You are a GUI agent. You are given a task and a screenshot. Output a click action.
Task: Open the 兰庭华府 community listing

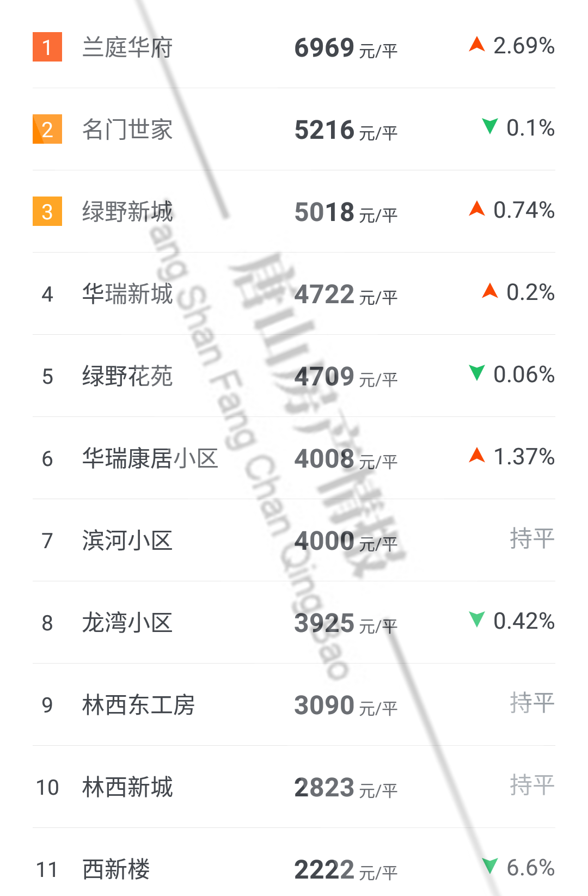pyautogui.click(x=127, y=47)
